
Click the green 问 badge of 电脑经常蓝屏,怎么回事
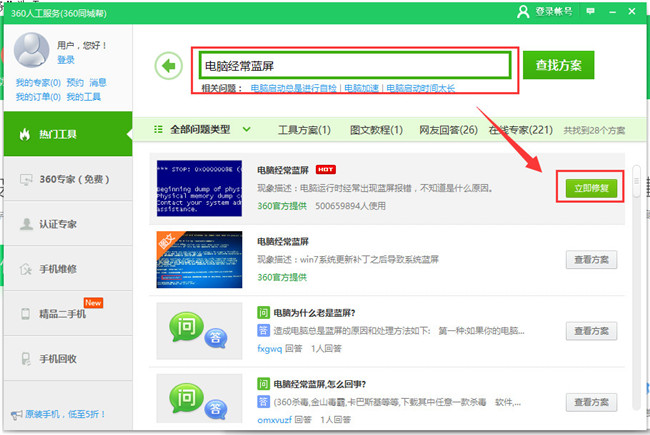263,384
